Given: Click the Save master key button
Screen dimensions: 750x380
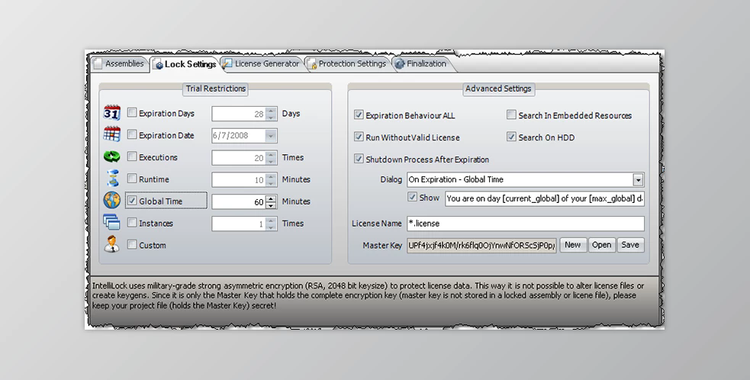Looking at the screenshot, I should click(x=630, y=245).
